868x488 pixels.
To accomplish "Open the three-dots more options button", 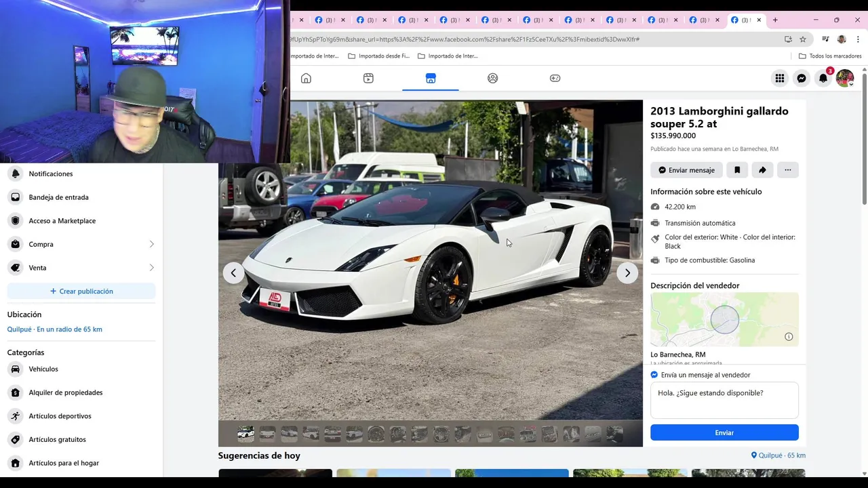I will click(787, 170).
